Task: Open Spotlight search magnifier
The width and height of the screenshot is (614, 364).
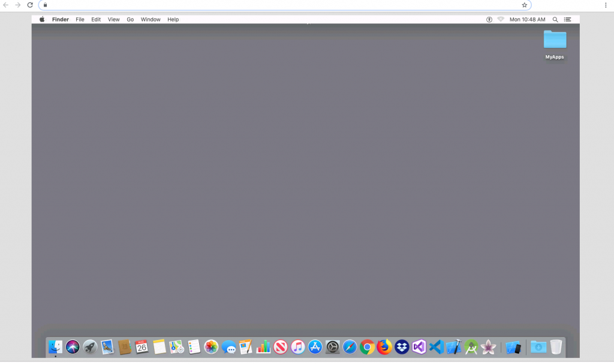Action: 555,19
